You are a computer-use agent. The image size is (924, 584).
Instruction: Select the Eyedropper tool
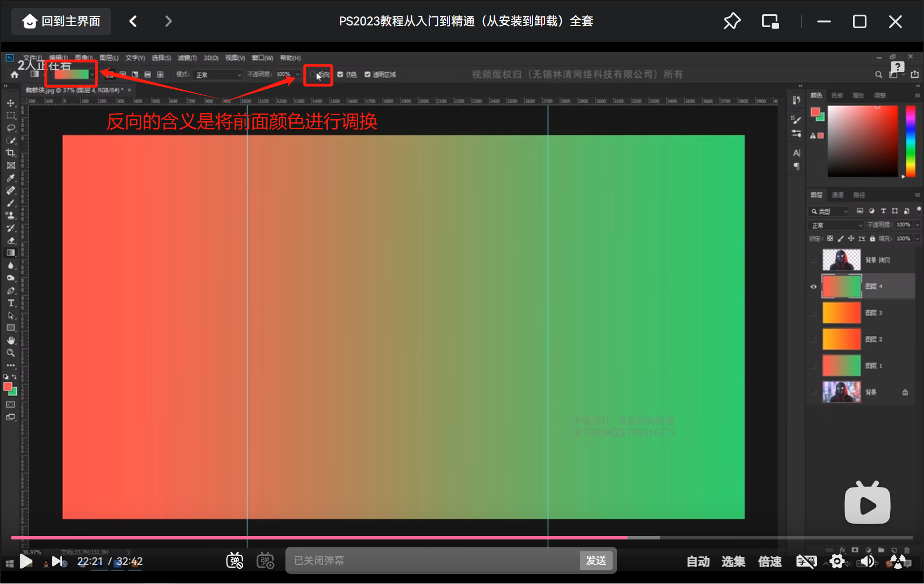[x=11, y=178]
